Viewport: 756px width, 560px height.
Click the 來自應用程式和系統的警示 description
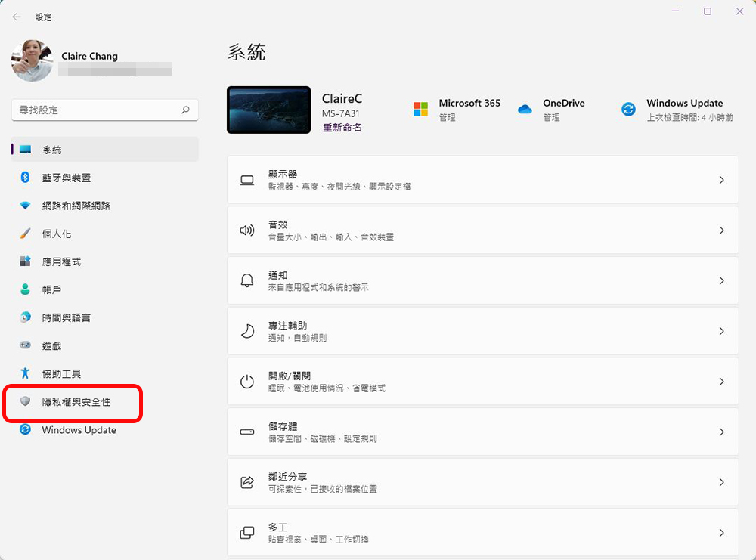tap(318, 287)
